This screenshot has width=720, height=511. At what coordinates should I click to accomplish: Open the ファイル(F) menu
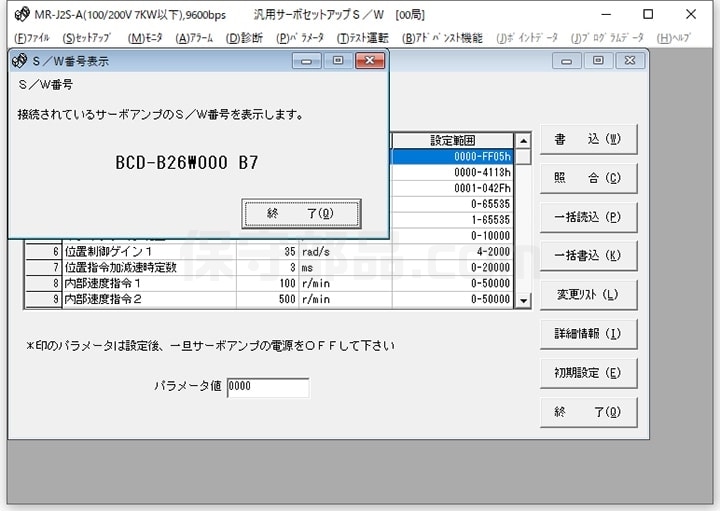(31, 38)
